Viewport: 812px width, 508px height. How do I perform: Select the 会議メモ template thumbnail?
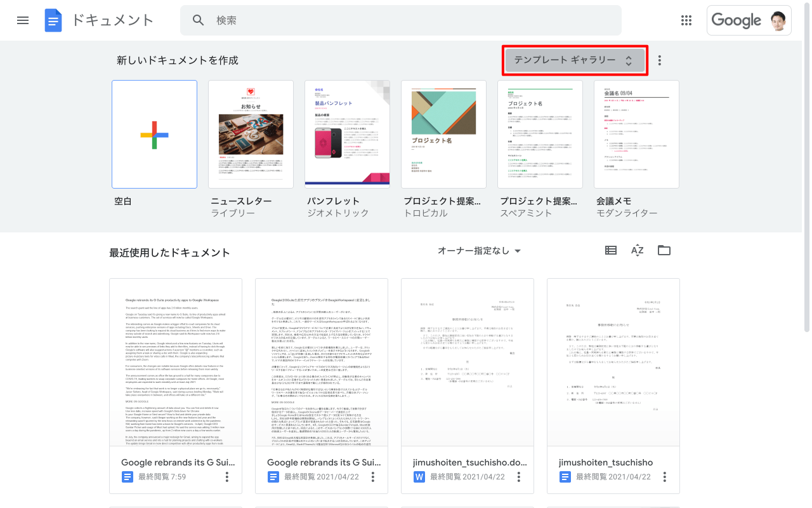coord(636,134)
